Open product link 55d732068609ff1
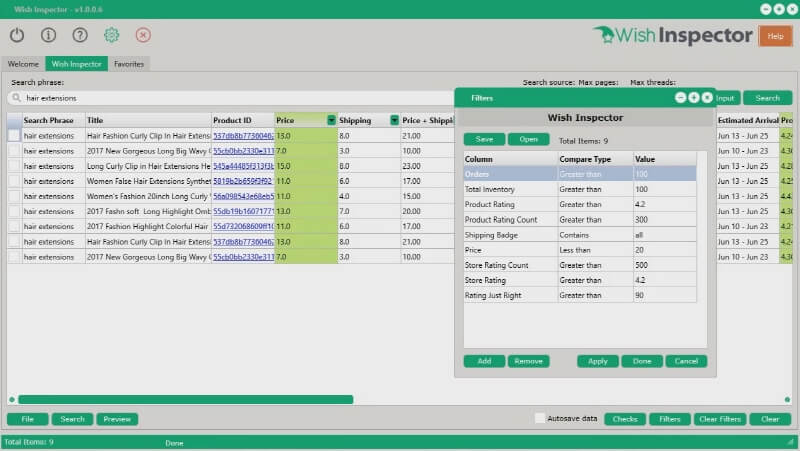 pos(243,227)
